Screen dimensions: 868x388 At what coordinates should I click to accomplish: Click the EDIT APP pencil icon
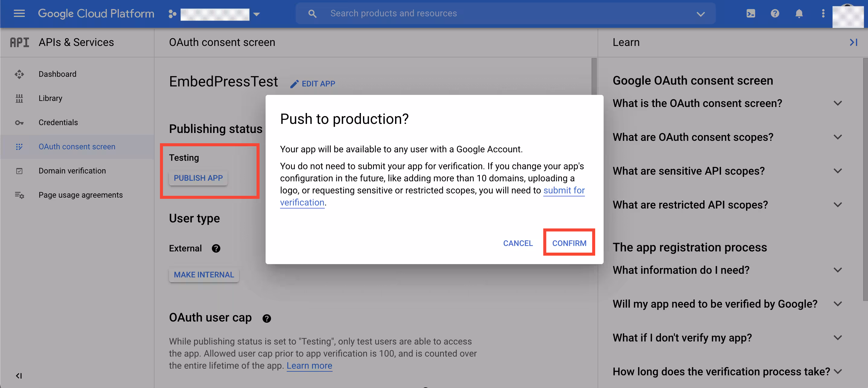(x=295, y=84)
